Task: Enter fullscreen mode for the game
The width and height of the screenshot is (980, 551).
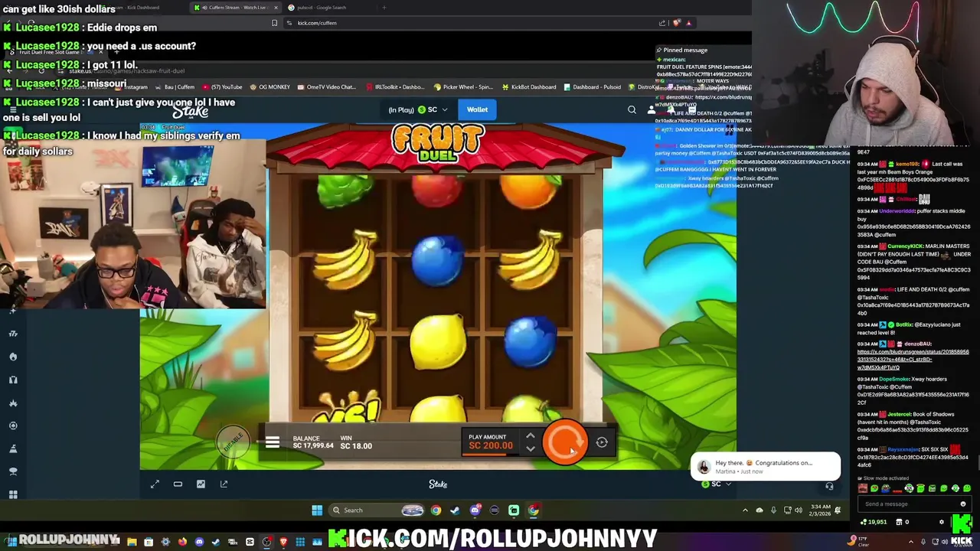Action: pyautogui.click(x=155, y=484)
